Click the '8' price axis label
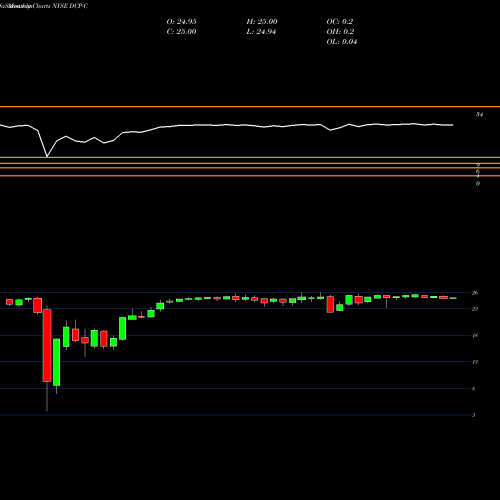500x500 pixels. click(x=474, y=389)
